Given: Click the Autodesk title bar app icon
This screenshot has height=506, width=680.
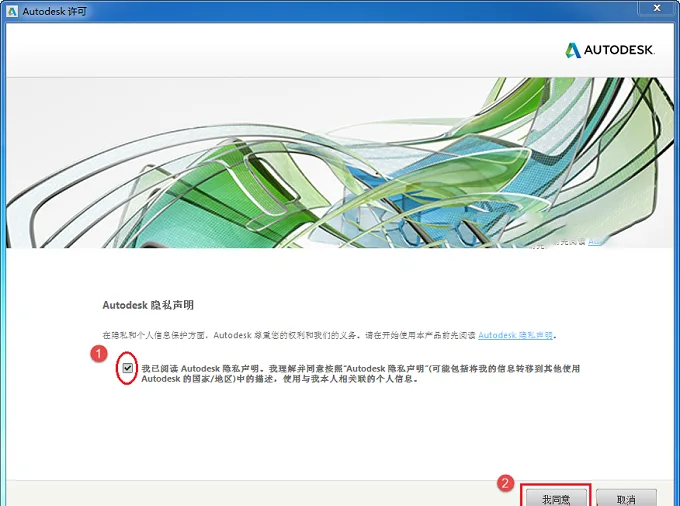Looking at the screenshot, I should pos(12,11).
